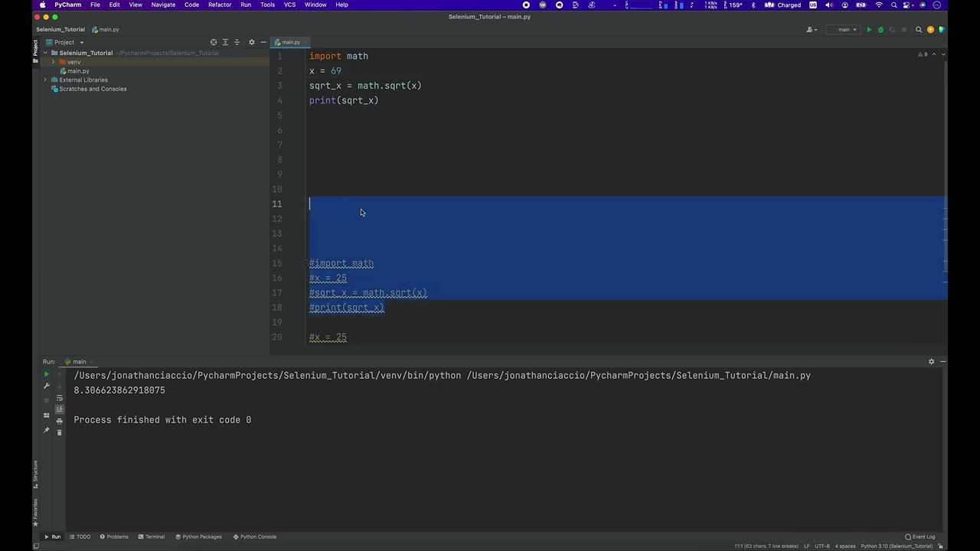Open the TODO tool window
Image resolution: width=980 pixels, height=551 pixels.
[x=80, y=536]
